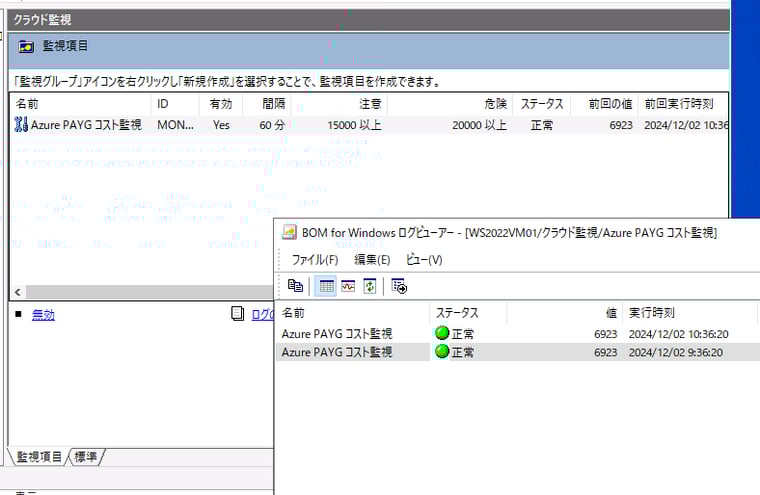Click green status icon for 9:36:20 entry

[442, 351]
